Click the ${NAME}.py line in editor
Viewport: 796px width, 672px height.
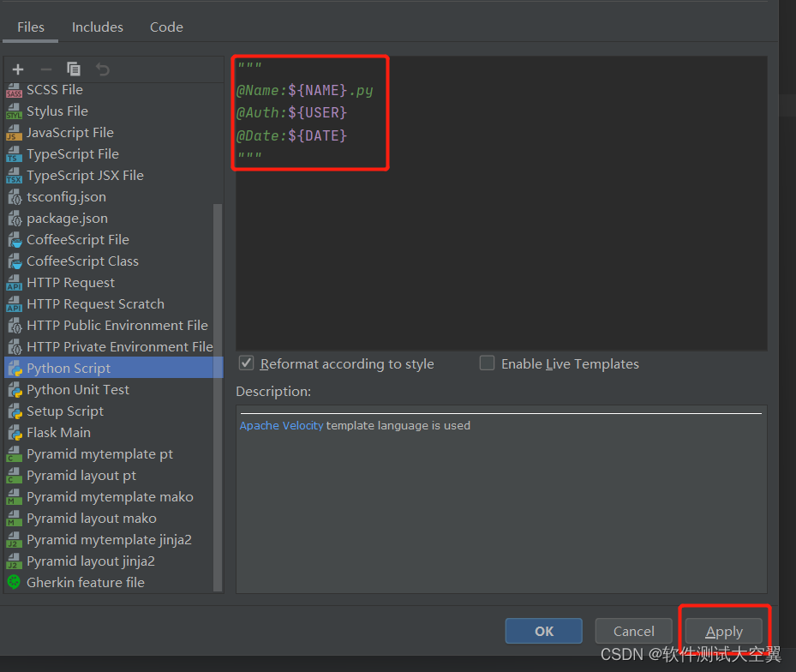pos(304,90)
